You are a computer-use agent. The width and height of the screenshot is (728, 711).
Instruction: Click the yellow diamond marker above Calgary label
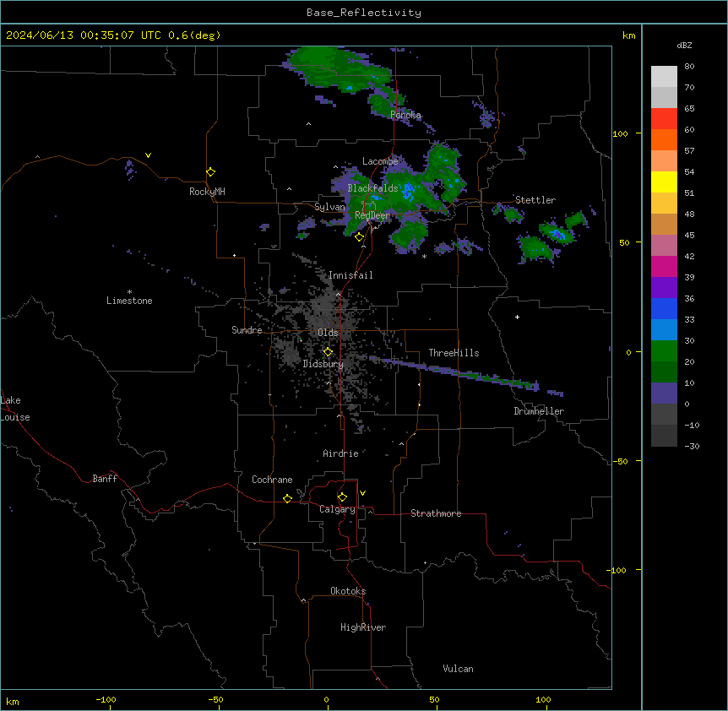(342, 497)
